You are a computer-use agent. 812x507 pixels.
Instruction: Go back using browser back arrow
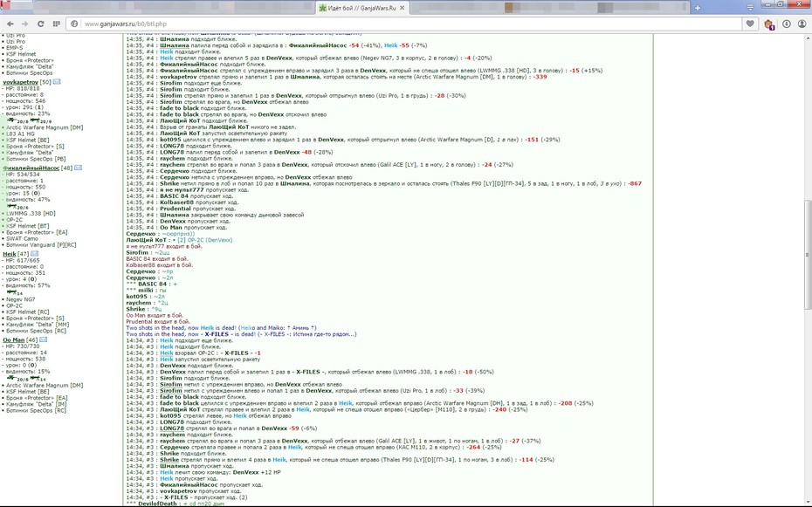tap(10, 24)
